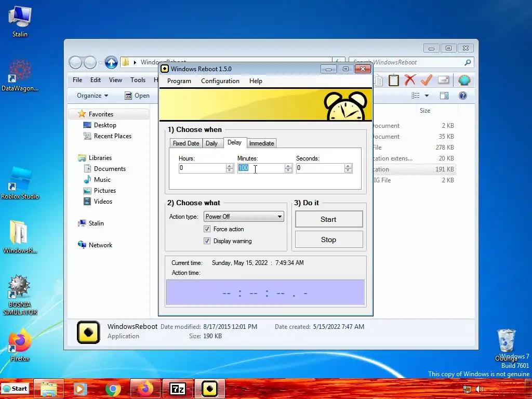Click the media player taskbar icon
Viewport: 532px width, 399px height.
pos(81,389)
